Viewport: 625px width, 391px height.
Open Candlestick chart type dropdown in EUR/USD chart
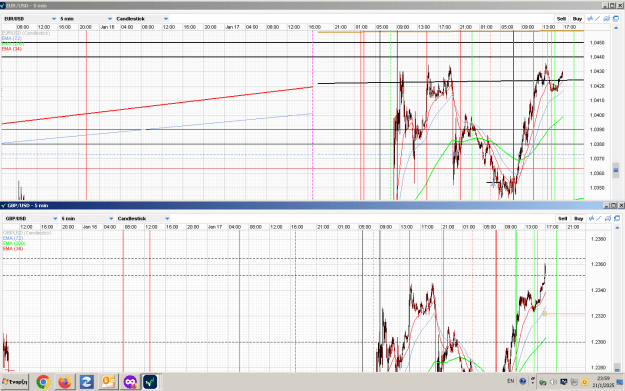[x=142, y=19]
